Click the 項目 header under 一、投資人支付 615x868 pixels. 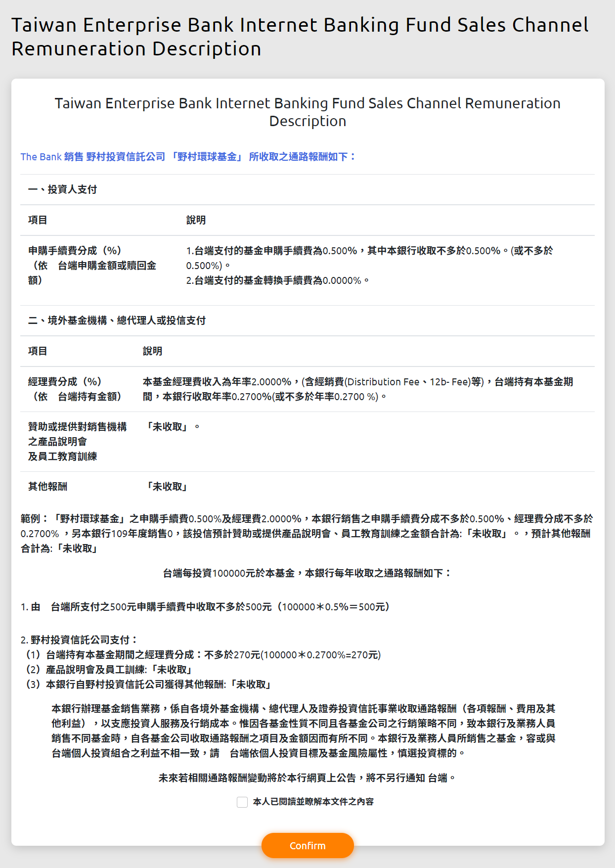click(x=38, y=220)
